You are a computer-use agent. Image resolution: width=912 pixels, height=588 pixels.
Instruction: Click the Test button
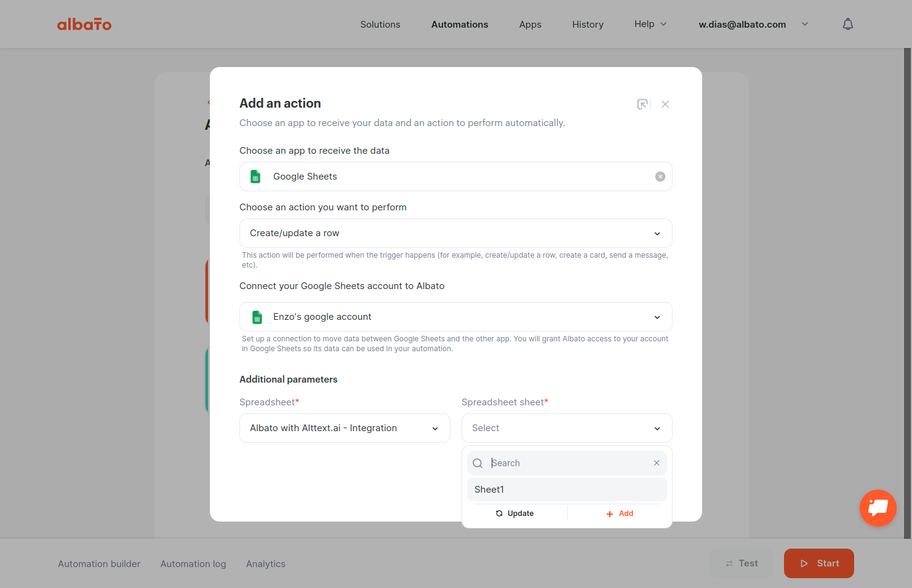click(x=742, y=563)
